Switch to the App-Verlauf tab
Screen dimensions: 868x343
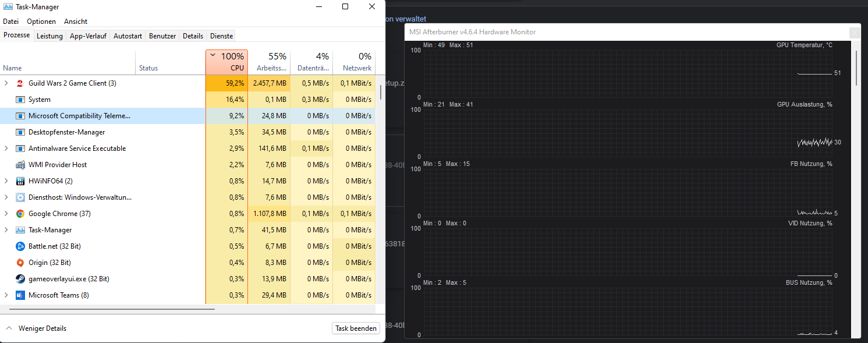88,36
